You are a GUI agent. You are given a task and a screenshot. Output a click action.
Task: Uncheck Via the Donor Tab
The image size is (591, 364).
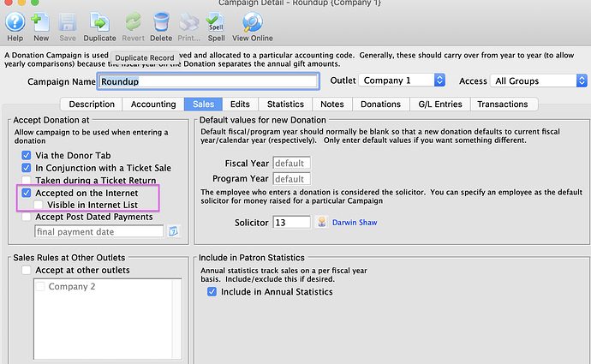27,155
